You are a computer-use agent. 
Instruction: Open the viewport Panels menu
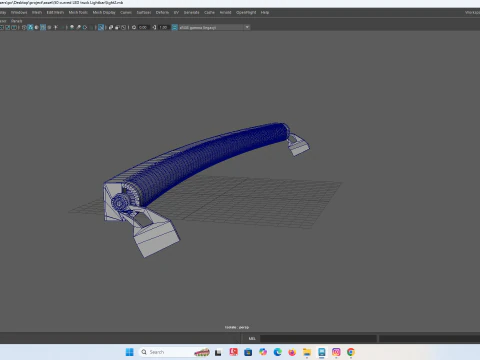(x=16, y=21)
